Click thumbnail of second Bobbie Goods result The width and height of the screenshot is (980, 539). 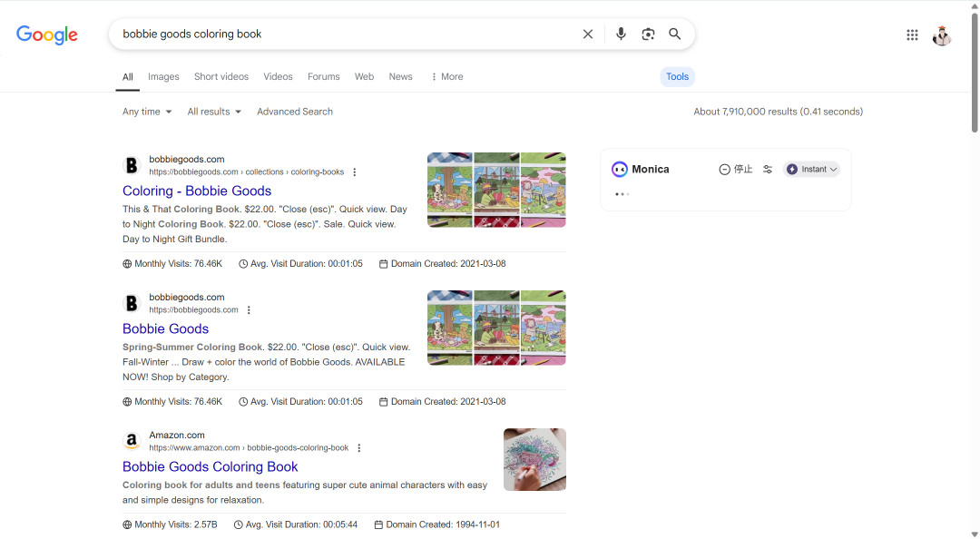[496, 328]
